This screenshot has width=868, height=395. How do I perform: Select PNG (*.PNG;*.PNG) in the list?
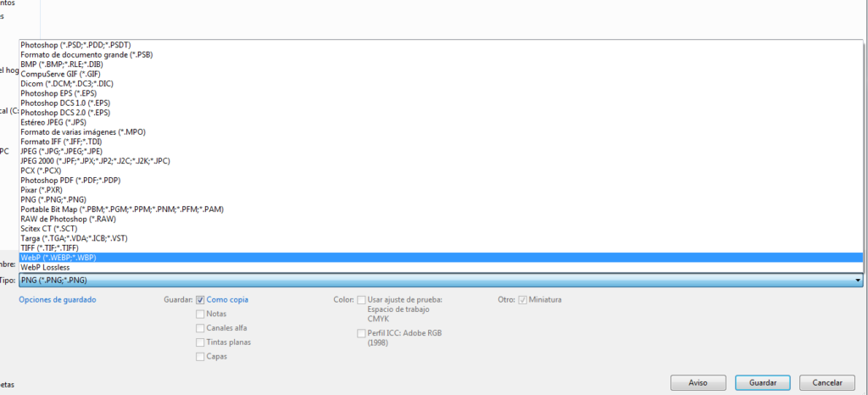coord(441,199)
